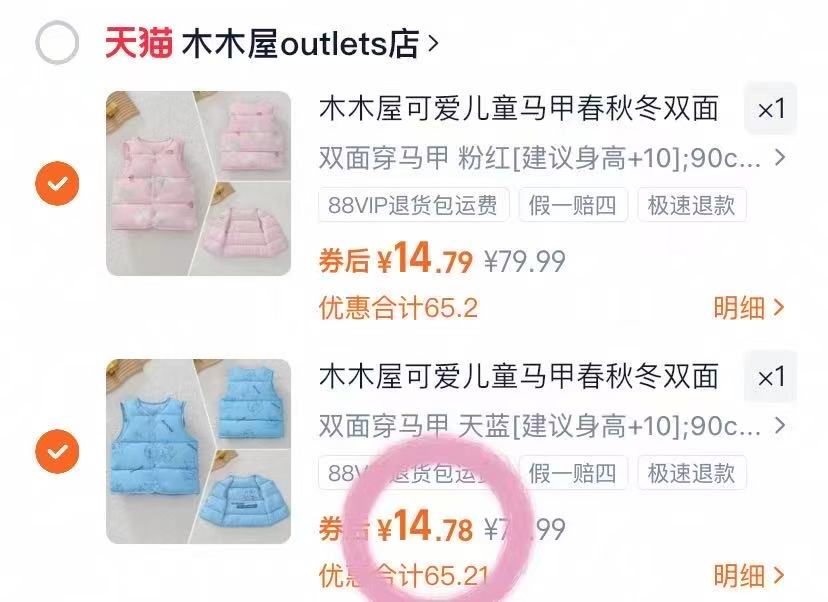
Task: Tap 极速退款 tag on pink vest
Action: tap(692, 205)
